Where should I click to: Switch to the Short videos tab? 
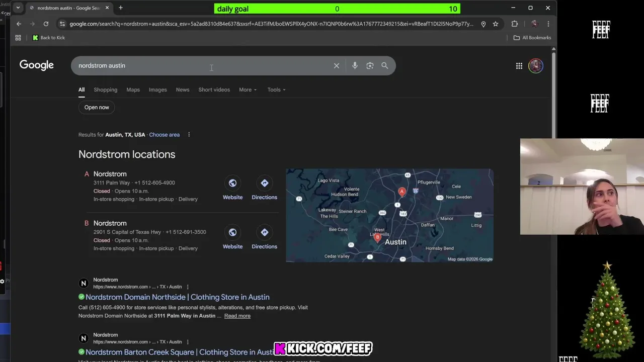214,90
